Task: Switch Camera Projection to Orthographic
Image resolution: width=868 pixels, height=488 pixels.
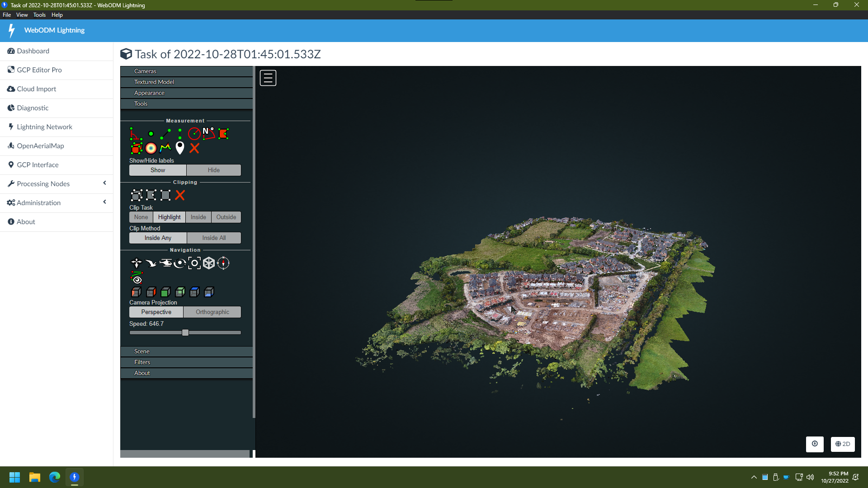Action: [212, 312]
